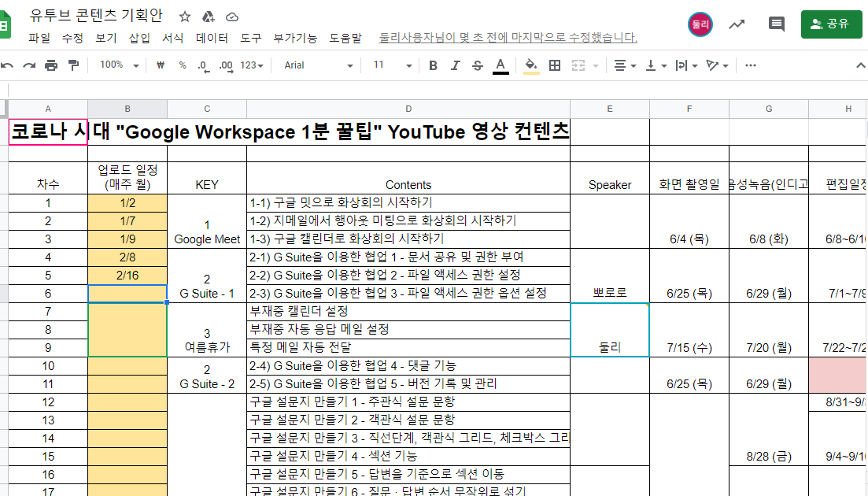Collapse the toolbar with the chevron
This screenshot has height=496, width=868.
(860, 65)
